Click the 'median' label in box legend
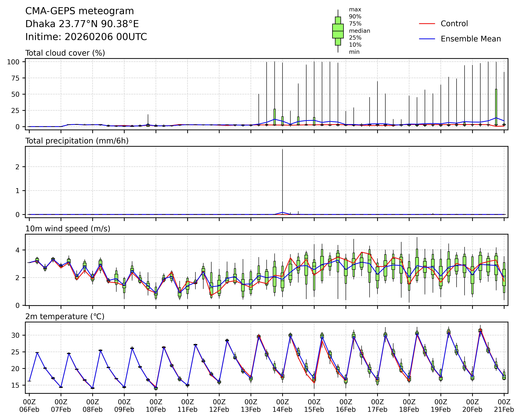This screenshot has height=420, width=521. click(x=359, y=31)
